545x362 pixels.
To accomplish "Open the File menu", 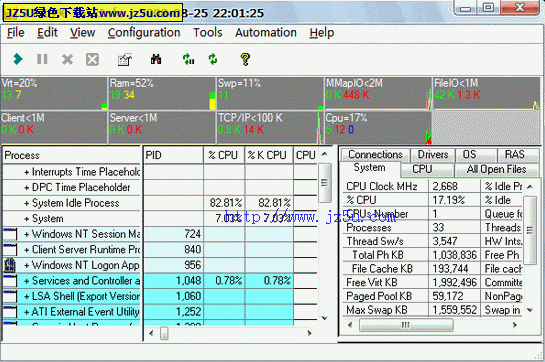I will tap(16, 33).
